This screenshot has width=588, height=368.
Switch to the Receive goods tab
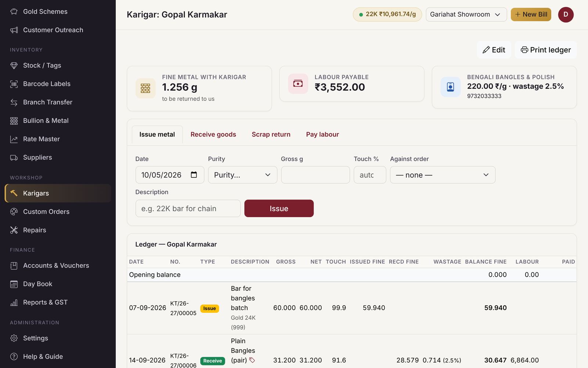pos(213,134)
